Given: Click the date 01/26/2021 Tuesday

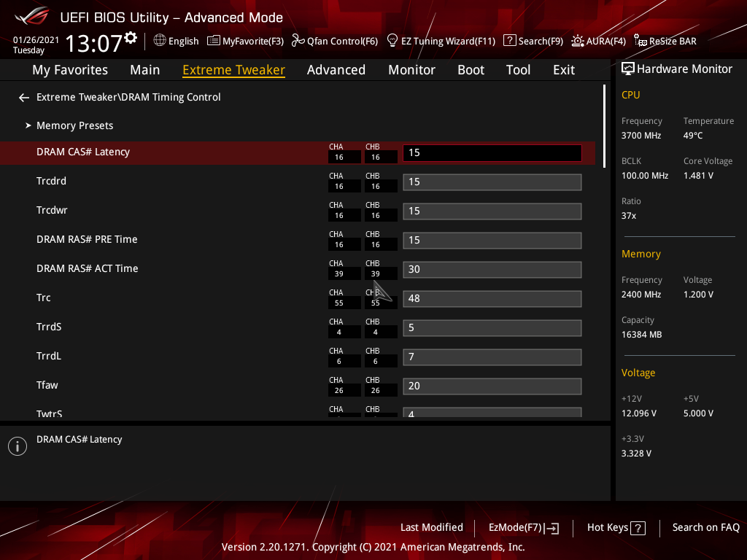Looking at the screenshot, I should point(36,44).
